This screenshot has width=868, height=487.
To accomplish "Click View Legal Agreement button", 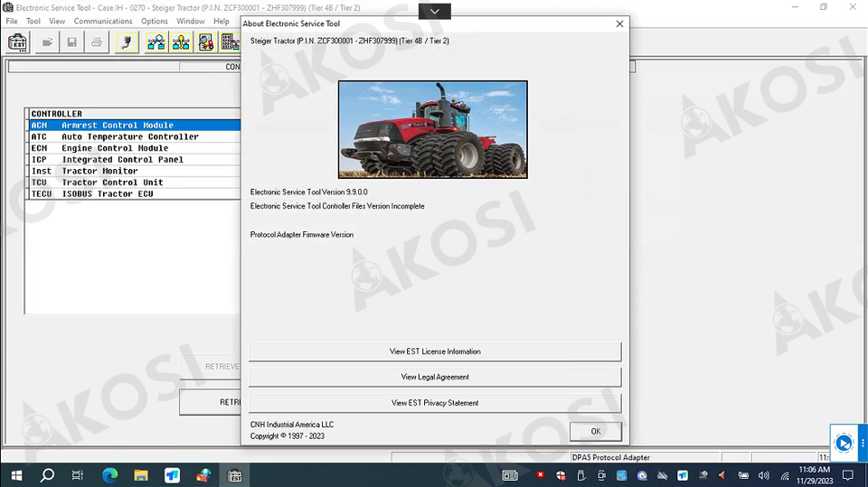I will coord(435,377).
